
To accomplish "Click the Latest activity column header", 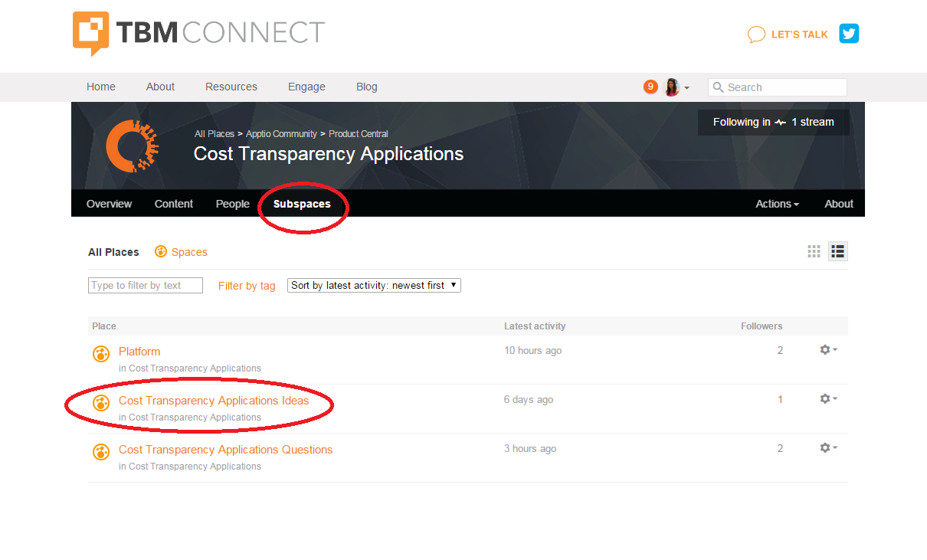I will click(x=535, y=326).
